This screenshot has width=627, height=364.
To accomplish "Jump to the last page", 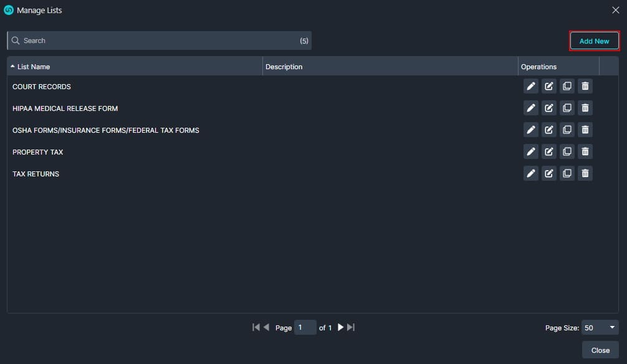I will click(350, 327).
